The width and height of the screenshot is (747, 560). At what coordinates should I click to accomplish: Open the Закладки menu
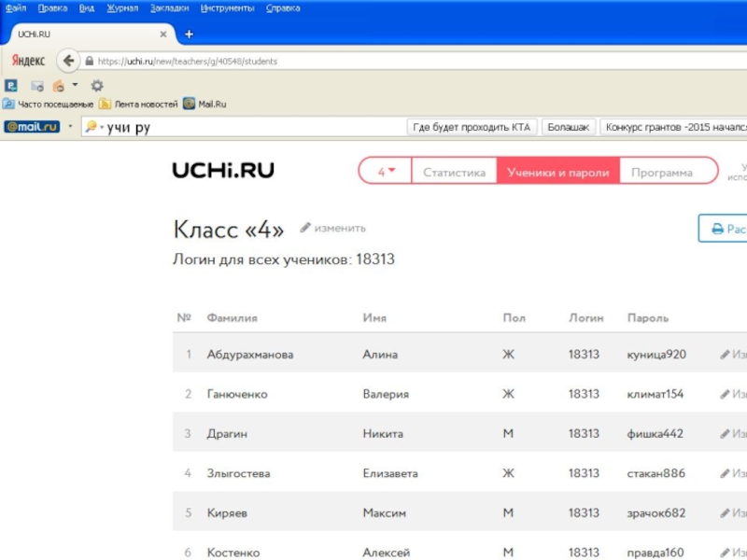(169, 7)
